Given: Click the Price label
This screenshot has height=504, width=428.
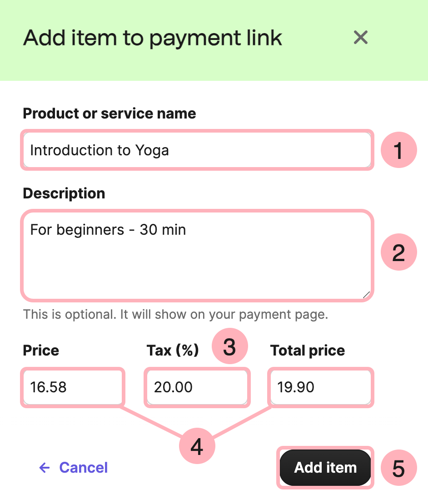Looking at the screenshot, I should point(41,351).
